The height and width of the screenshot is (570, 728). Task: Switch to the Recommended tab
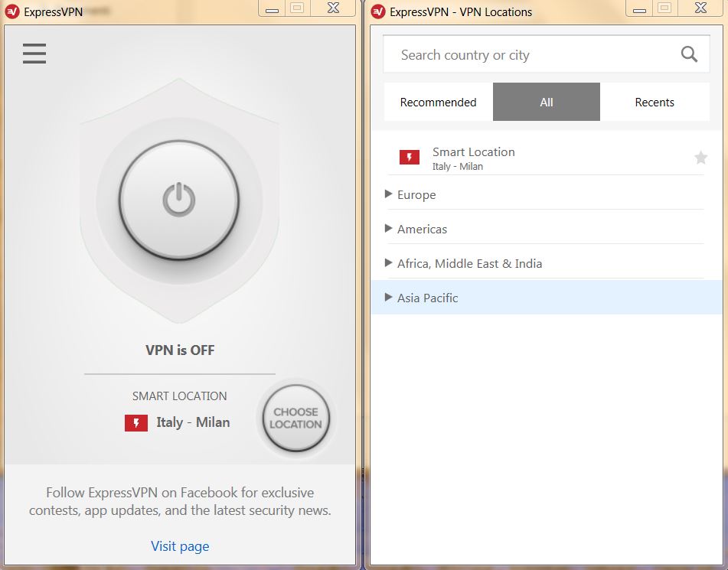coord(439,102)
